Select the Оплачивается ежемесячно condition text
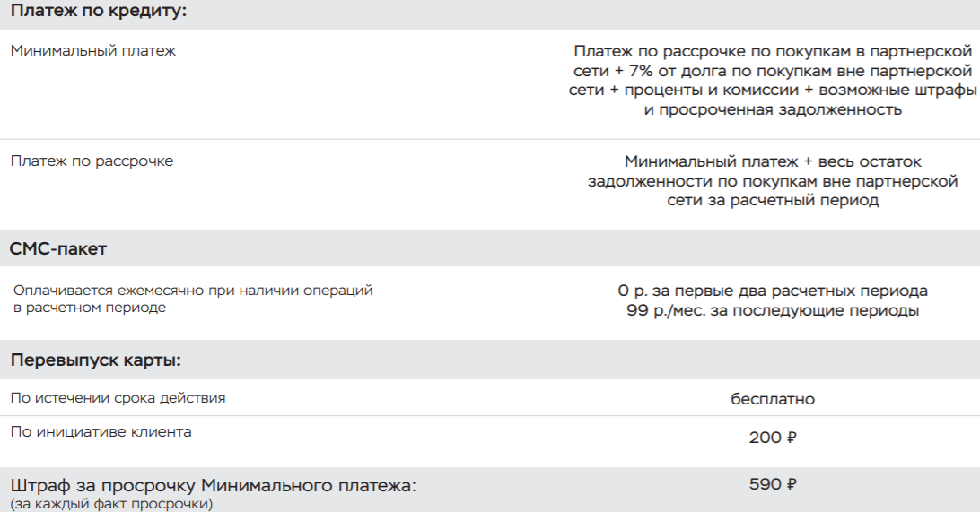Image resolution: width=980 pixels, height=512 pixels. point(193,299)
